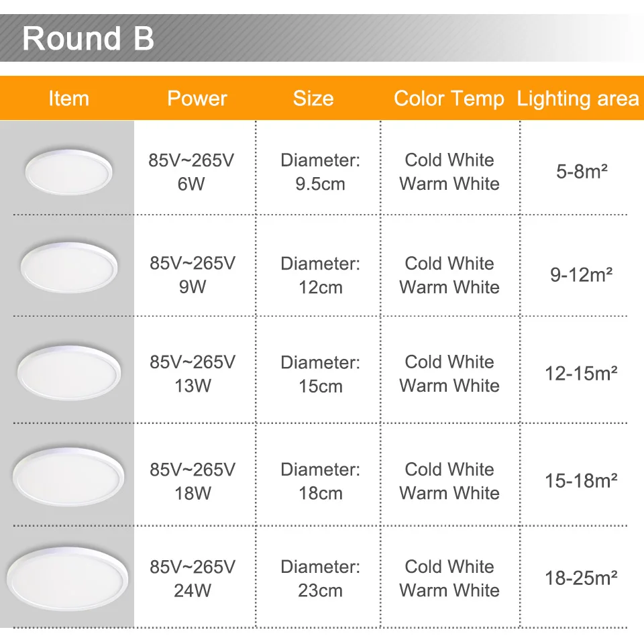
Task: Select the 18-25m² lighting area value
Action: pos(582,578)
